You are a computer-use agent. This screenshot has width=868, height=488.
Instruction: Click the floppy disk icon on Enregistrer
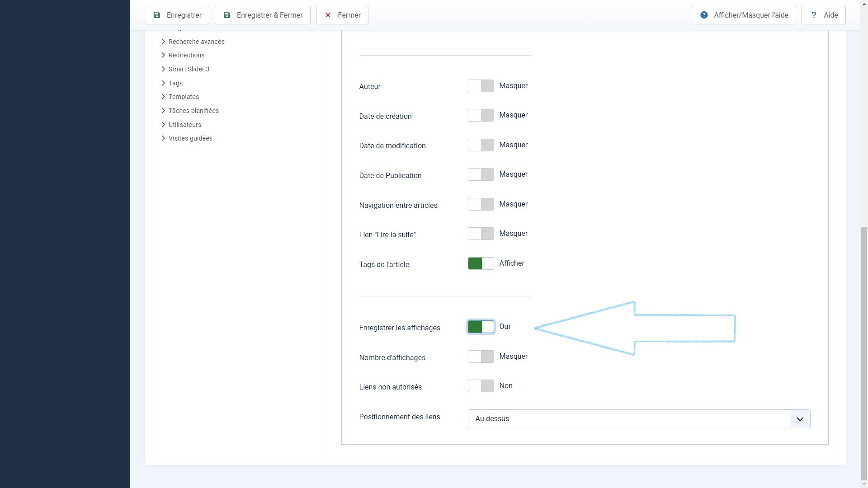(x=157, y=15)
